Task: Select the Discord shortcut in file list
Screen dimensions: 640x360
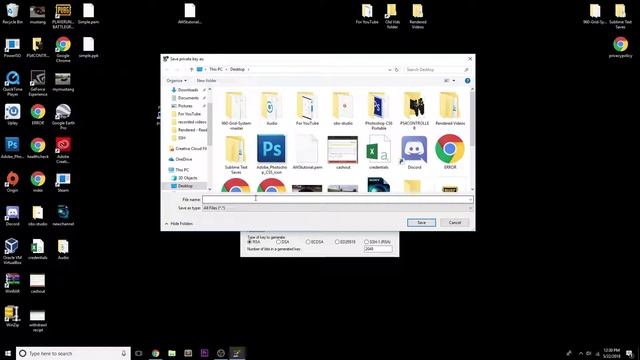Action: (414, 152)
